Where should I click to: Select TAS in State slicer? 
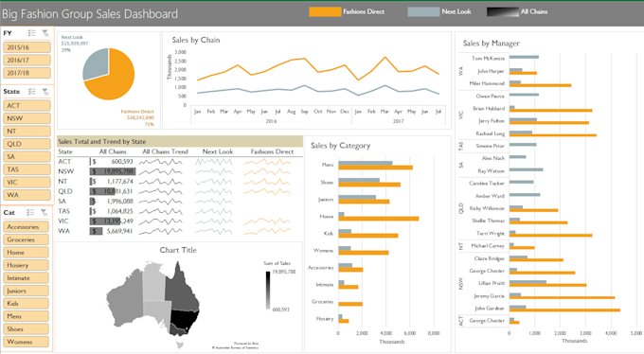[27, 169]
